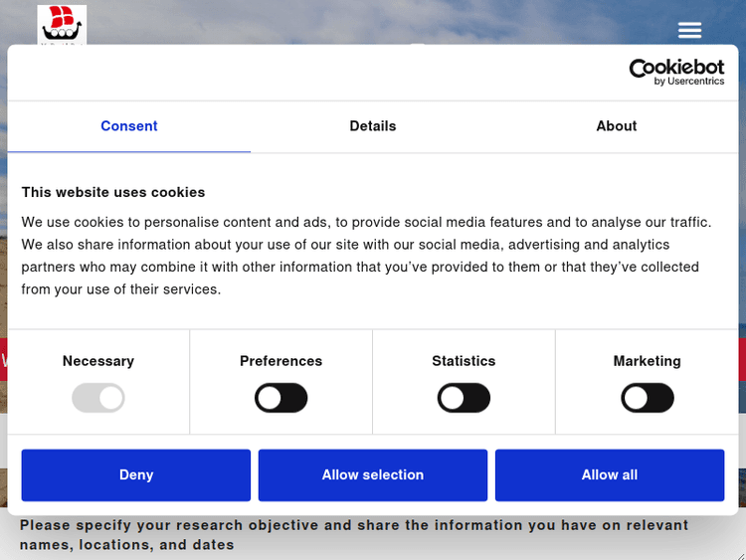Click the Preferences category label
746x560 pixels.
point(281,361)
